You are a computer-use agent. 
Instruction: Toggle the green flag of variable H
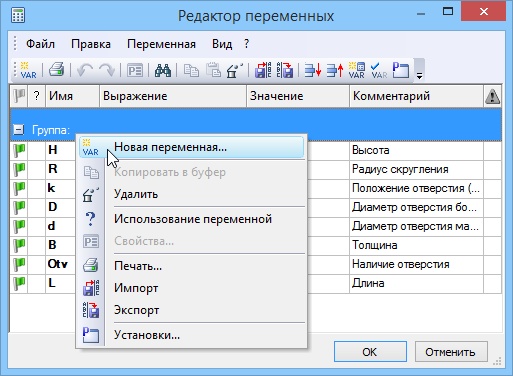[x=19, y=150]
